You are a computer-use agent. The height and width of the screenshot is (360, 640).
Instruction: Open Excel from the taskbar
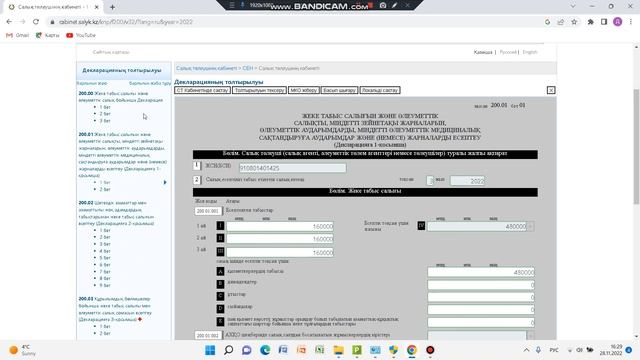pos(320,350)
